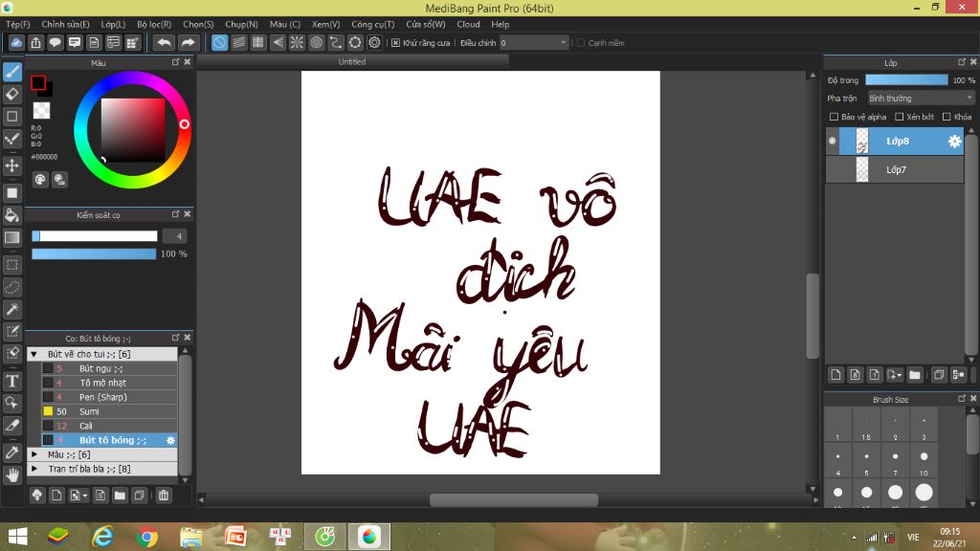
Task: Enable radial snap guide
Action: tap(297, 42)
